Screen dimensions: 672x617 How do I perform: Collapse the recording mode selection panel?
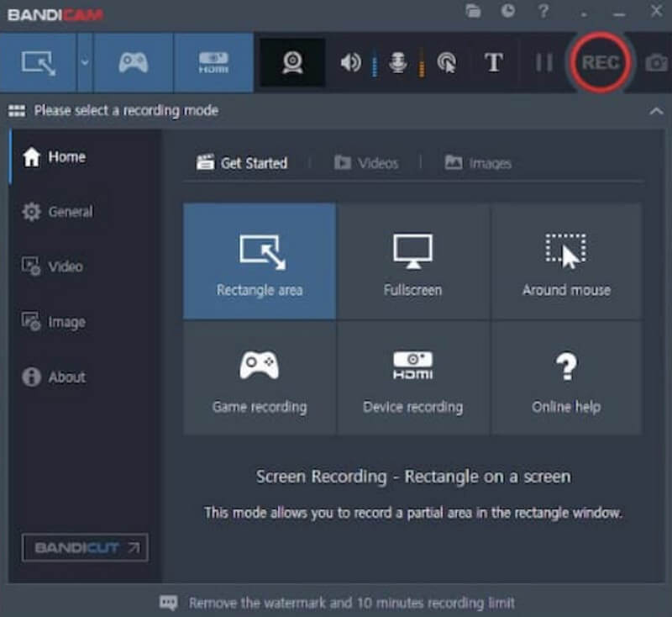(x=657, y=110)
